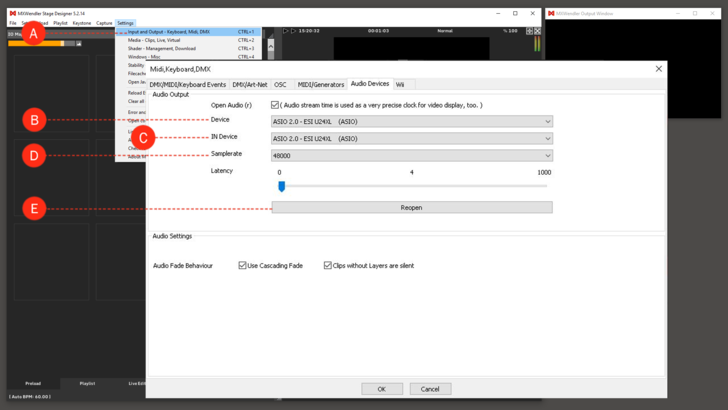
Task: Toggle the Open Audio checkbox
Action: coord(275,105)
